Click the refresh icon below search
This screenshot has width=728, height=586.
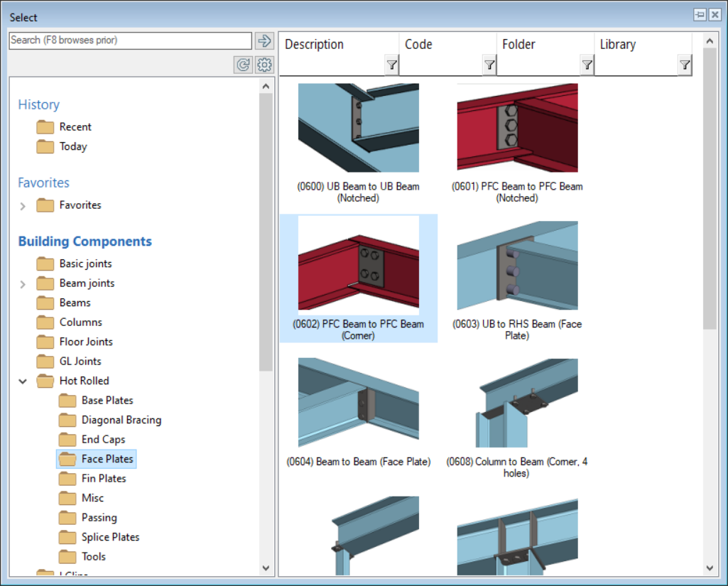click(x=243, y=65)
